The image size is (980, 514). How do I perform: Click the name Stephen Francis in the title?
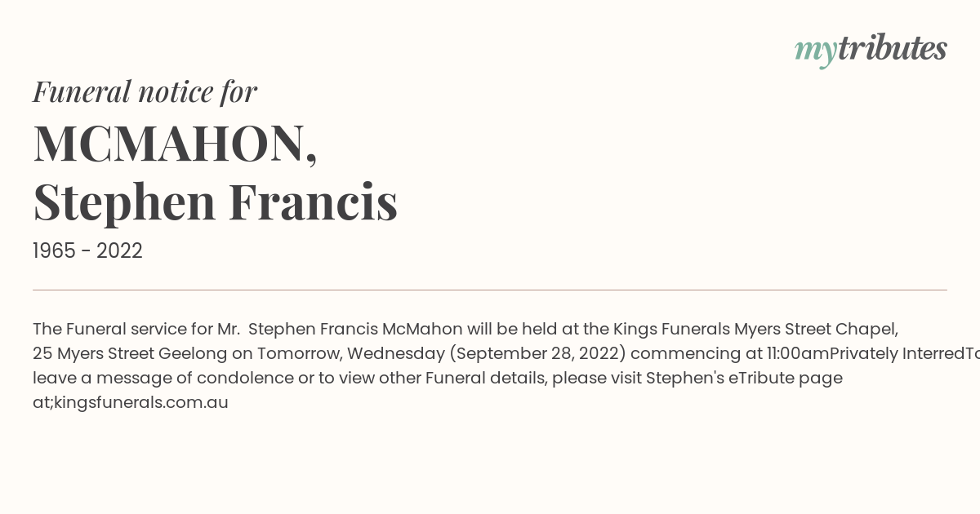(215, 202)
